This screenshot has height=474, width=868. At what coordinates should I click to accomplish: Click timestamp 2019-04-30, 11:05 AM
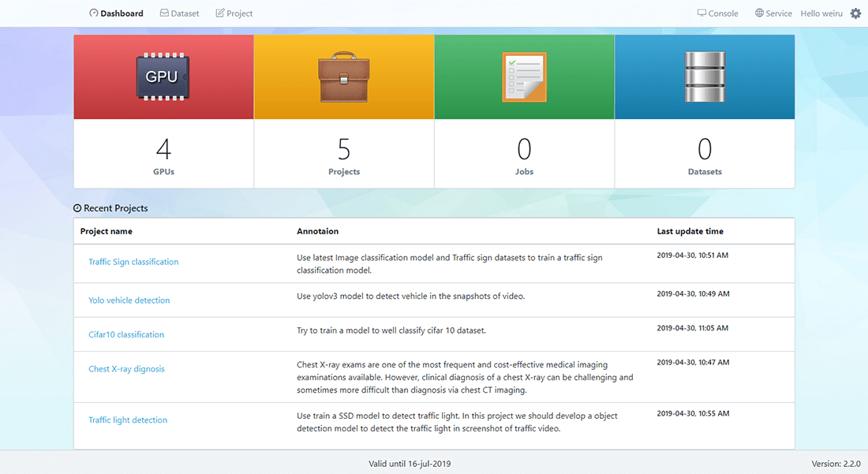coord(693,328)
